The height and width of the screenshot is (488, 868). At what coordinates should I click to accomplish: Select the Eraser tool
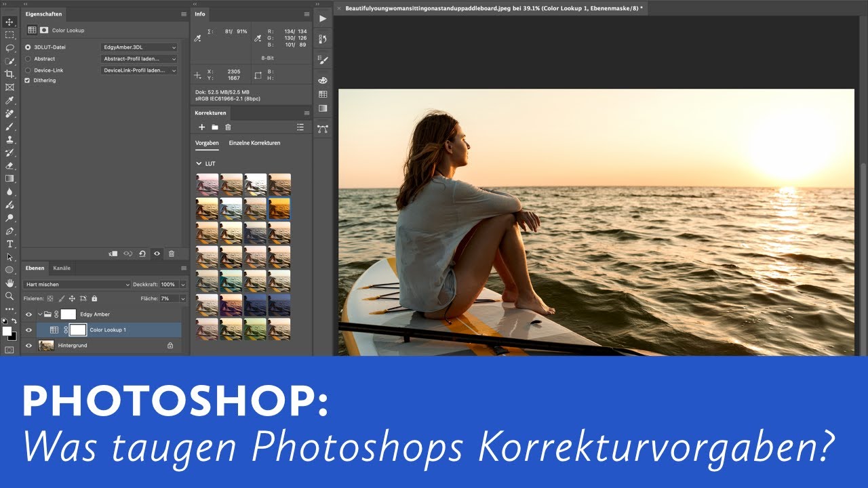[x=9, y=165]
